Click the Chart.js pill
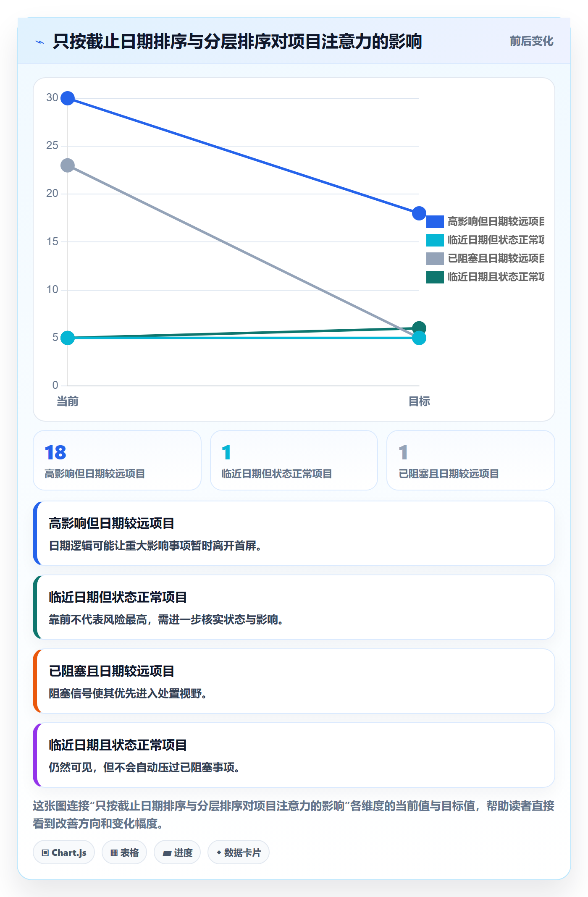Image resolution: width=588 pixels, height=897 pixels. [x=64, y=852]
